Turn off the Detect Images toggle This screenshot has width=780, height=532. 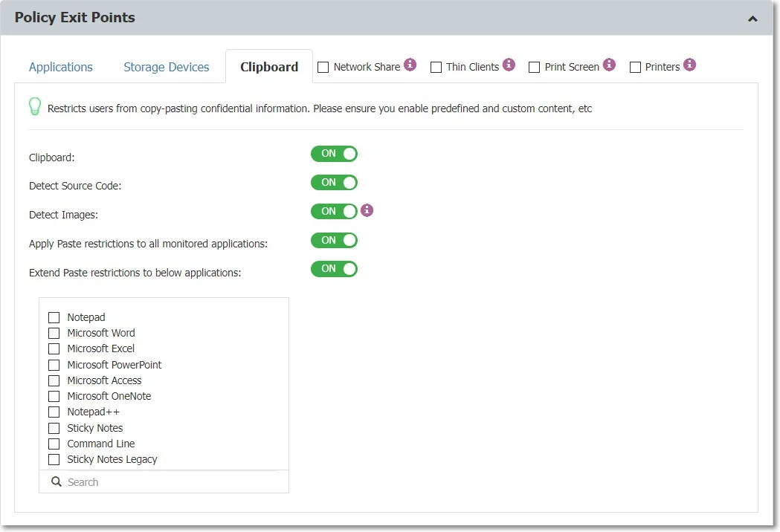click(335, 211)
